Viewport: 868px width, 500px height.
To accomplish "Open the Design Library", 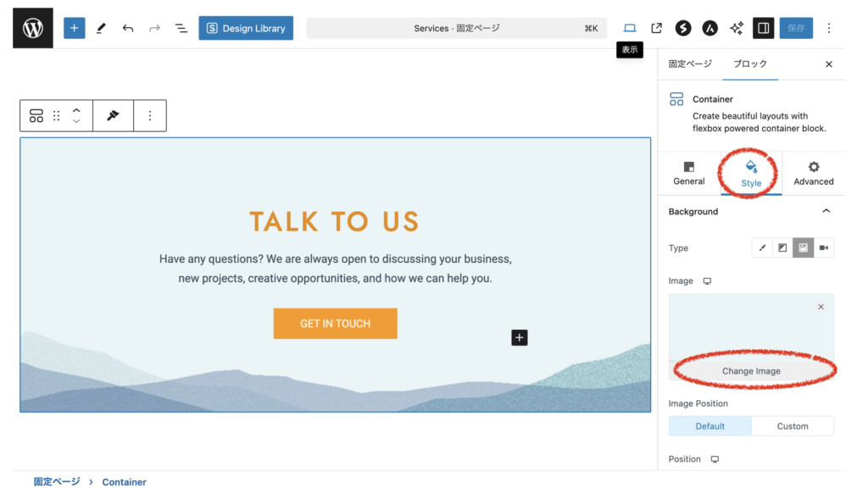I will pos(246,28).
